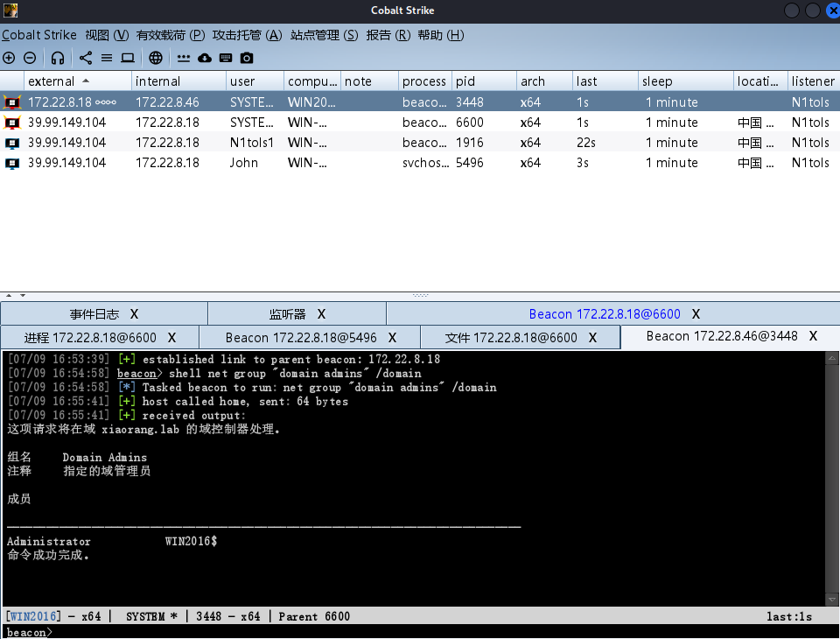
Task: Open keystrokes via the keyboard icon
Action: (226, 58)
